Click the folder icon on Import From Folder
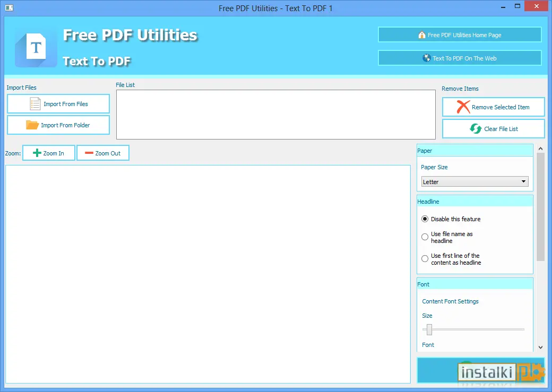 click(x=32, y=125)
